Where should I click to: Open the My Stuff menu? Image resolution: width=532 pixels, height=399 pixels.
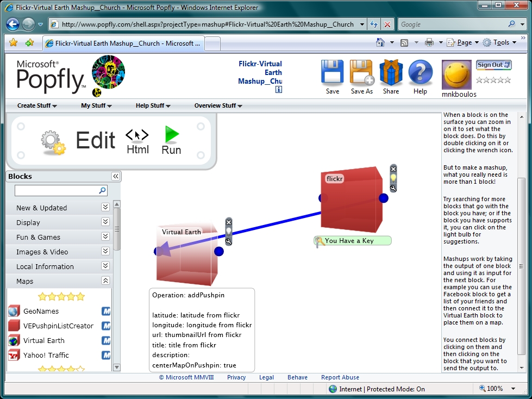(96, 105)
